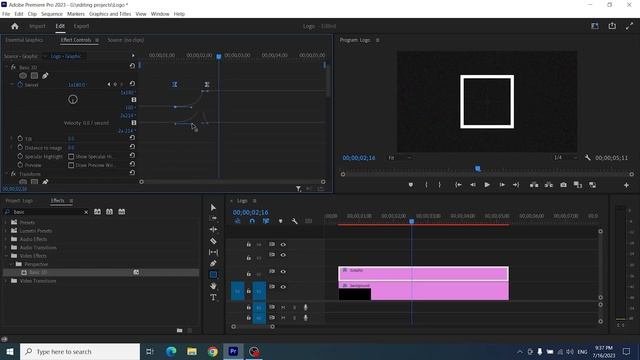Click the YUV Effects filter icon

pos(122,212)
